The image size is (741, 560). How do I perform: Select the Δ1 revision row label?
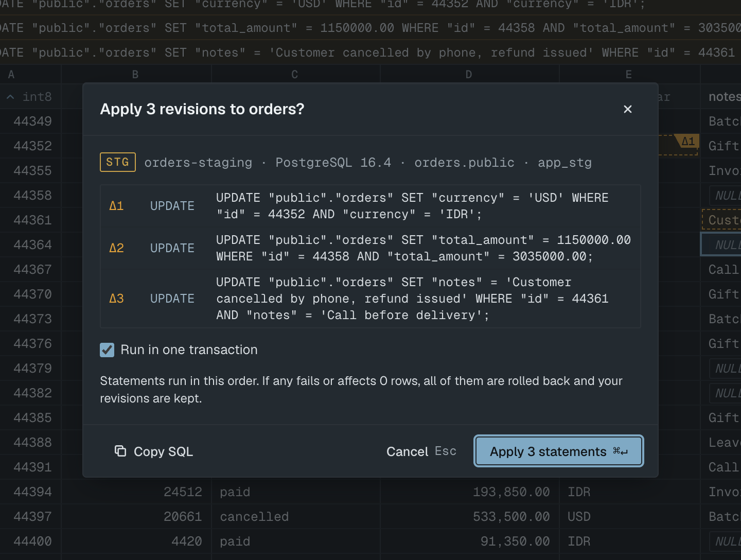(117, 206)
